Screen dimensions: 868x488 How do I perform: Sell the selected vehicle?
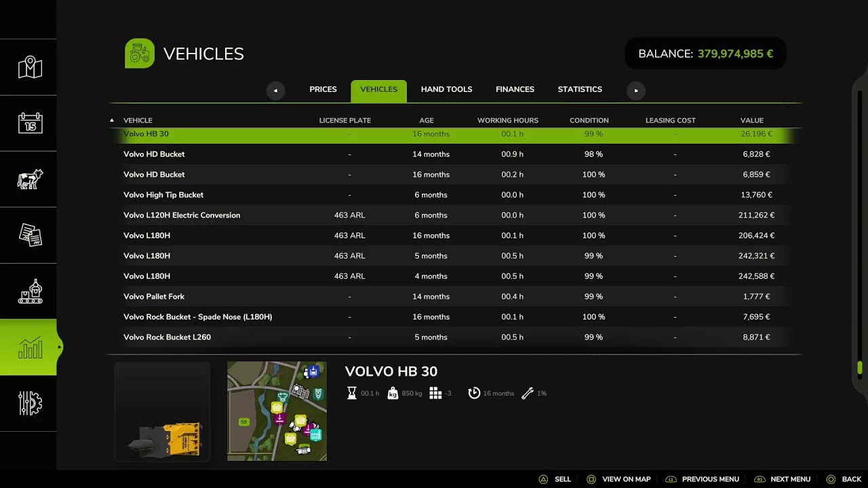click(x=555, y=479)
